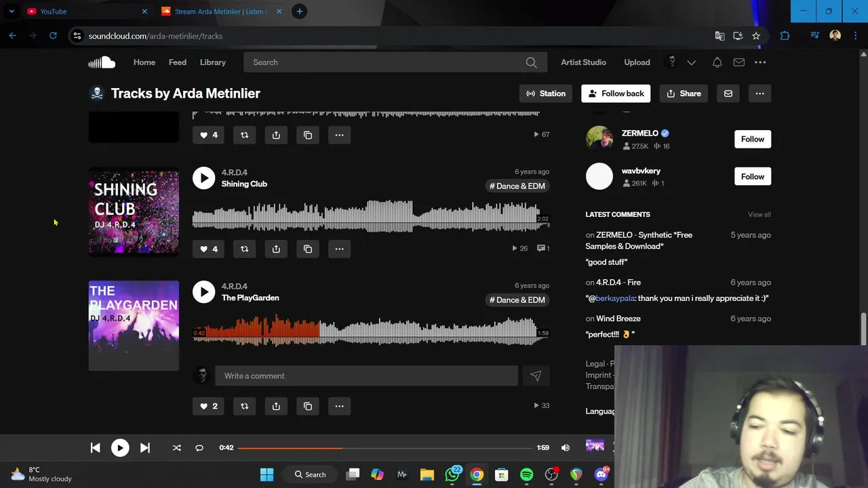Repost the top track with 67 plays
Image resolution: width=868 pixels, height=488 pixels.
(244, 135)
